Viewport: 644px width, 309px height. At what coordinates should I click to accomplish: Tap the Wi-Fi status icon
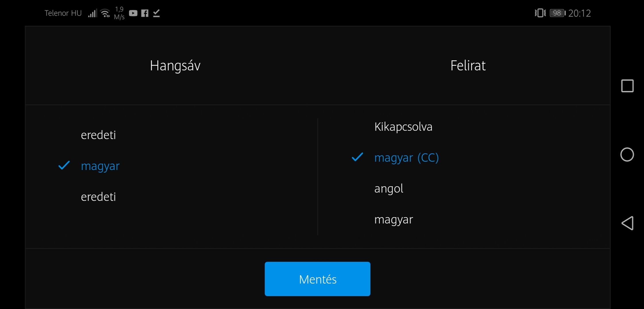[x=105, y=13]
